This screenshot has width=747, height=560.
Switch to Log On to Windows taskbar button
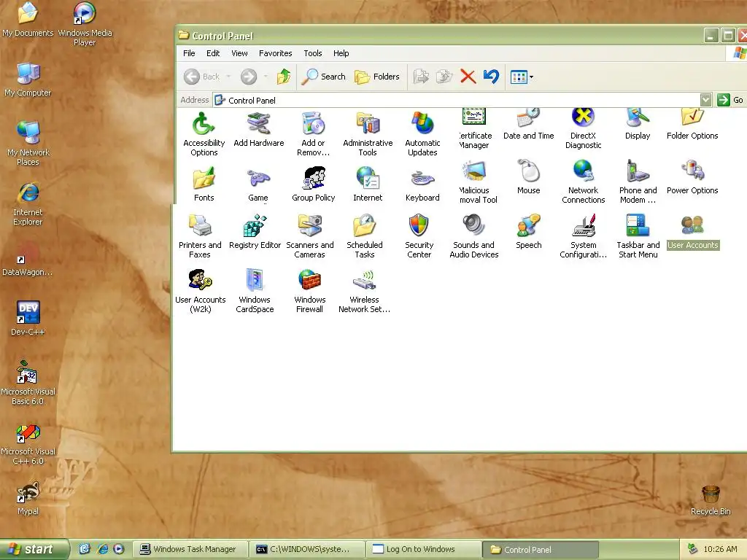[x=424, y=549]
